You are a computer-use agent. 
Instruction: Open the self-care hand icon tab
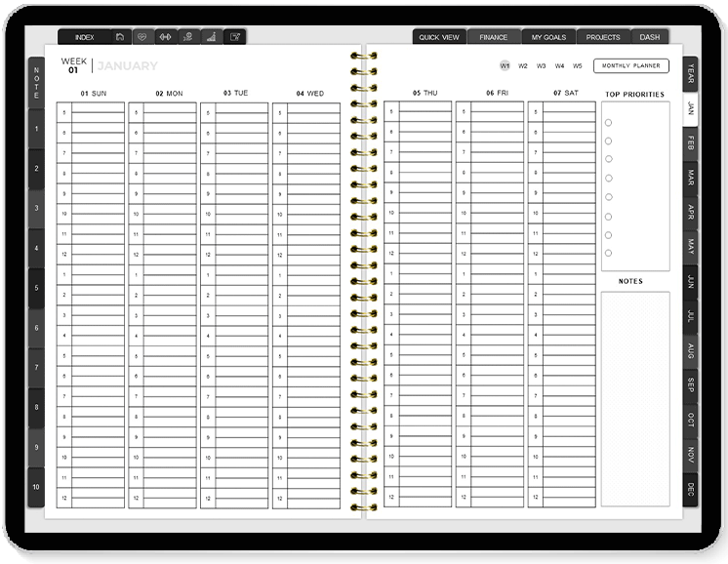point(187,37)
